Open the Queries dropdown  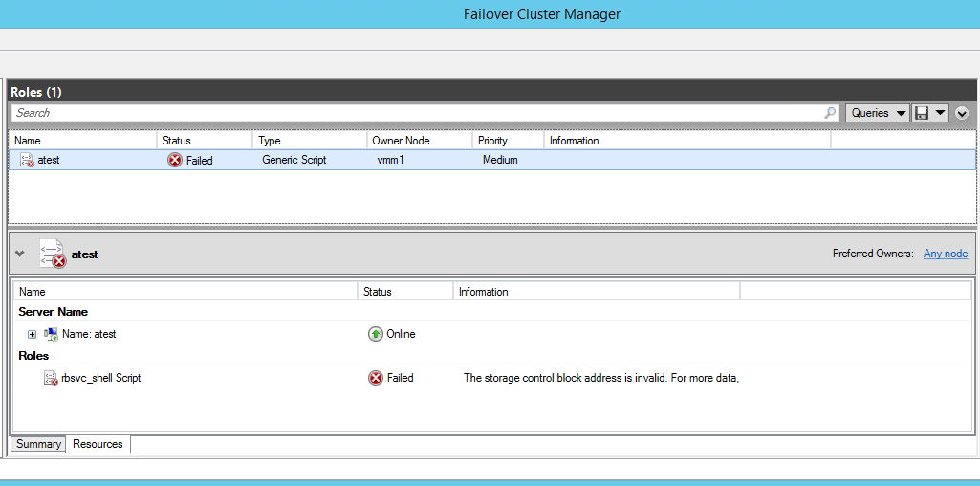click(x=877, y=113)
